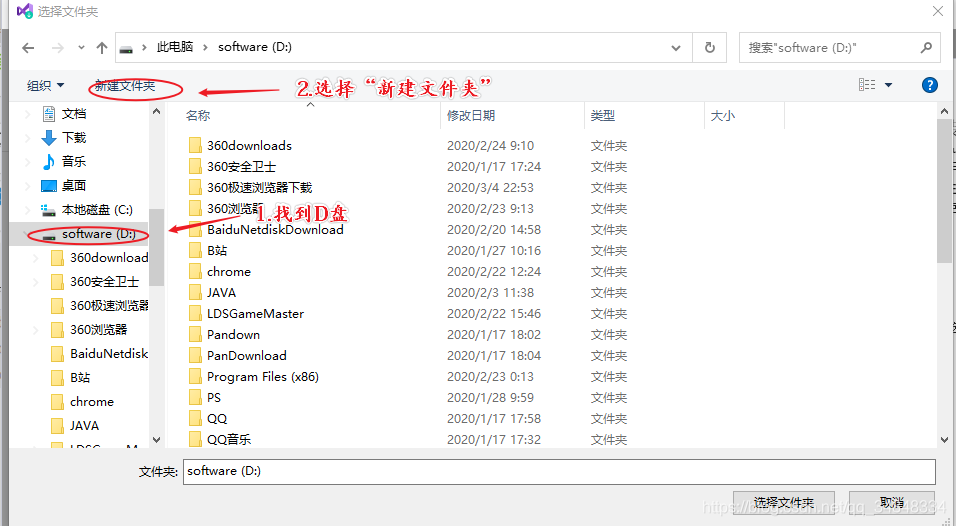The width and height of the screenshot is (956, 526).
Task: Expand the address bar history dropdown
Action: pos(676,48)
